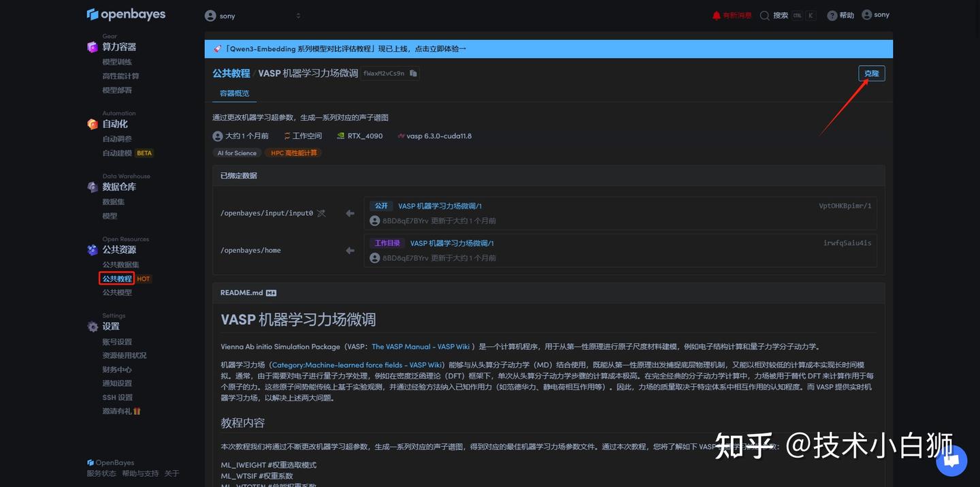Open the 算力容器 cube icon
The image size is (980, 487).
point(93,47)
